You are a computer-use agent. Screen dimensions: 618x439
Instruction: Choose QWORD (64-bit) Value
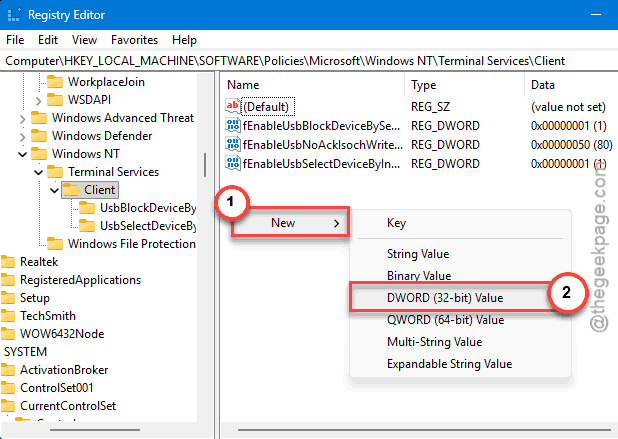click(460, 320)
